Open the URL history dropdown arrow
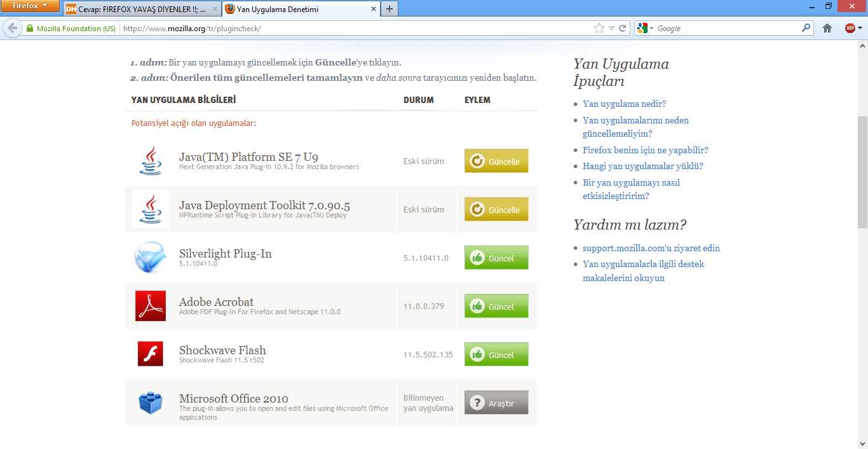This screenshot has height=449, width=868. coord(611,29)
